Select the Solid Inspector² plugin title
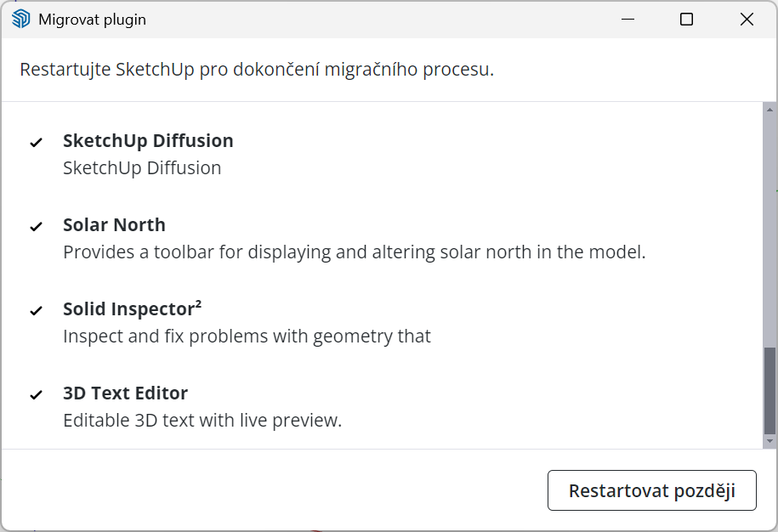Image resolution: width=778 pixels, height=532 pixels. pyautogui.click(x=132, y=309)
